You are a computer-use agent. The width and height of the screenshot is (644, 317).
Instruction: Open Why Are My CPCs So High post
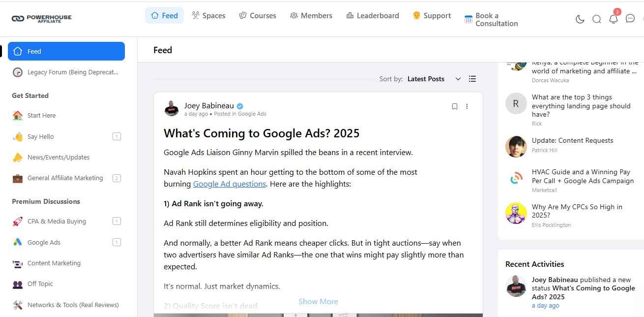click(577, 211)
